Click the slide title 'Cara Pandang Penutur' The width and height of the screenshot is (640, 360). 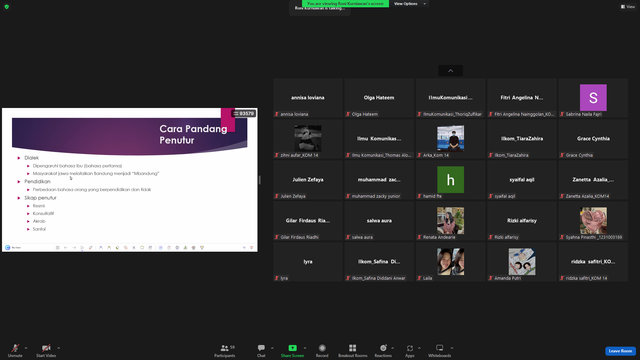(x=193, y=134)
